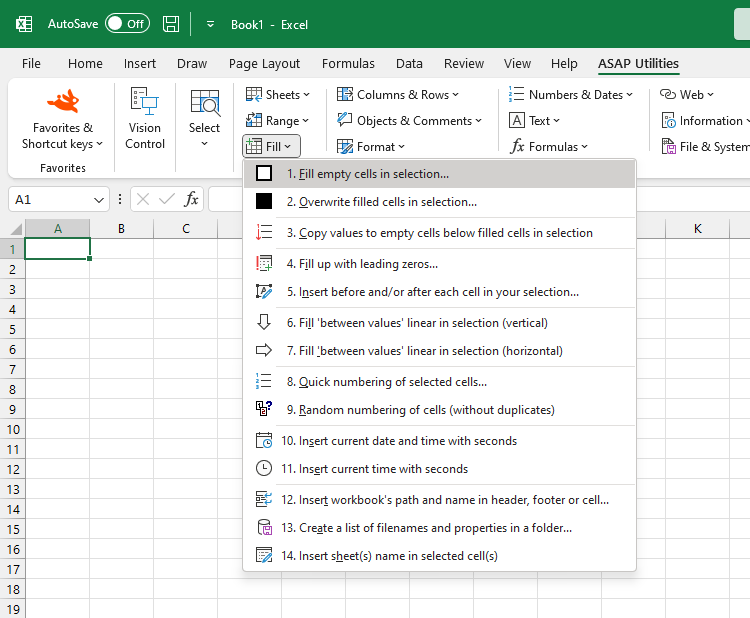Expand the Numbers & Dates menu
The height and width of the screenshot is (618, 750).
point(571,95)
